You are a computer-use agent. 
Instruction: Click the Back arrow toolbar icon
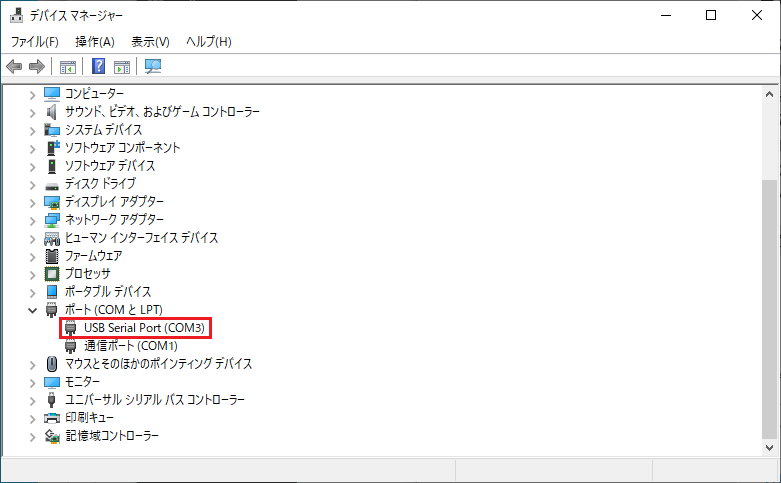14,66
